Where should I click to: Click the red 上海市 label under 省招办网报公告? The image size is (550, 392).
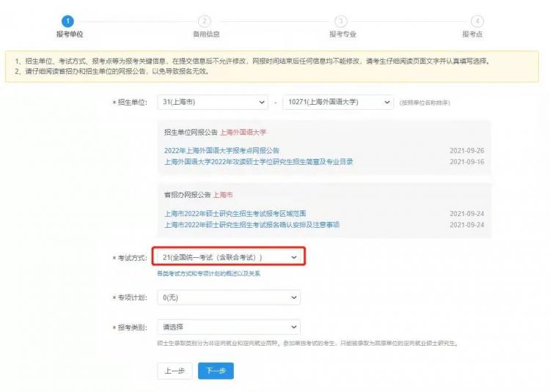coord(223,195)
